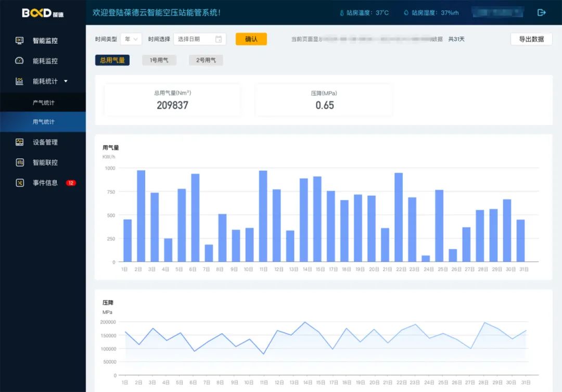
Task: Open the calendar icon in date picker
Action: 219,39
